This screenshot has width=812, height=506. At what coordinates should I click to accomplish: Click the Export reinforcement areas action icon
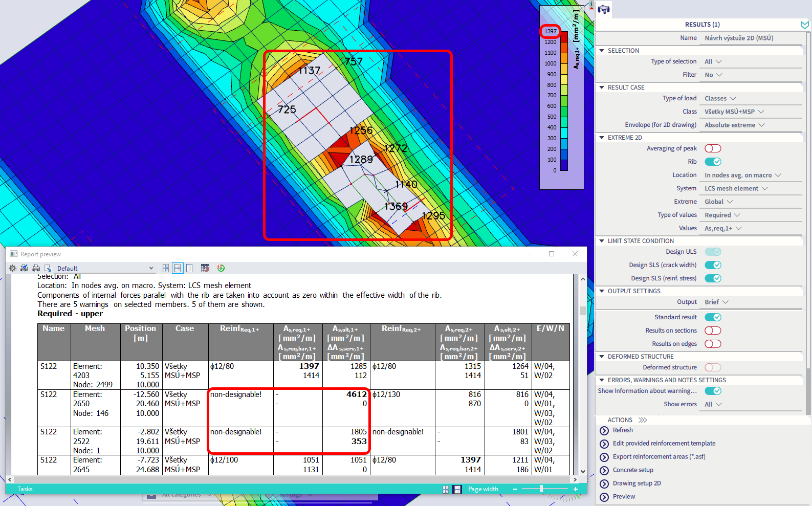(604, 457)
